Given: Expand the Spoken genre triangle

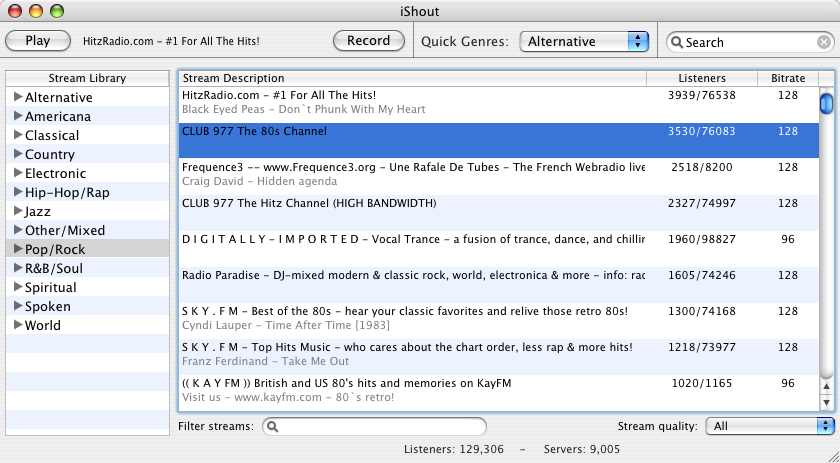Looking at the screenshot, I should pos(18,306).
